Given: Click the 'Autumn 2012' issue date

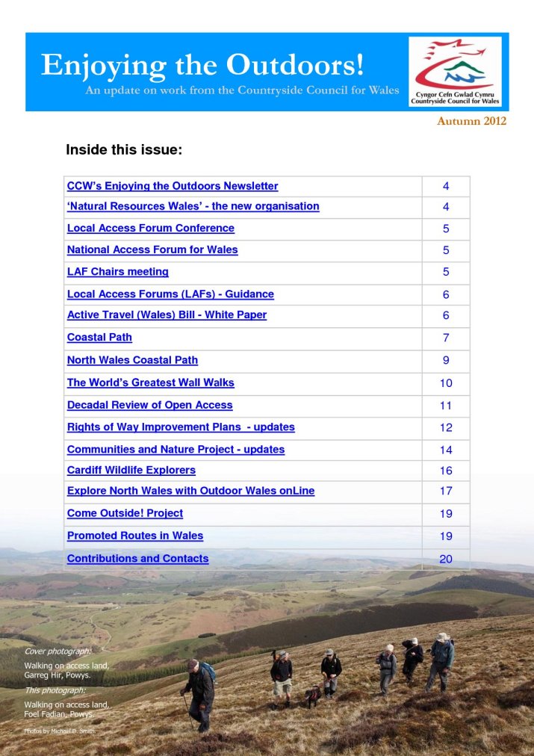Looking at the screenshot, I should (x=471, y=121).
